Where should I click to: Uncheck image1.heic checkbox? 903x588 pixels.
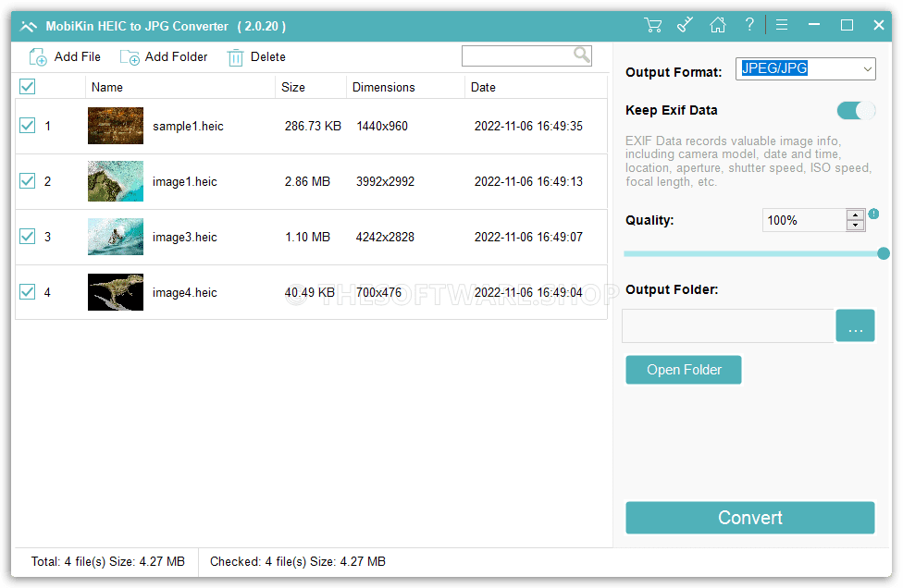(27, 181)
